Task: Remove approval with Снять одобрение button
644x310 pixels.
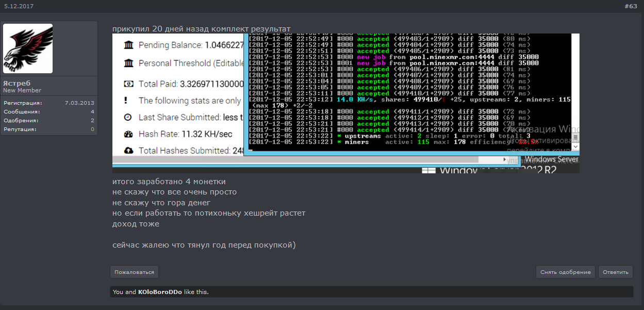Action: tap(566, 272)
